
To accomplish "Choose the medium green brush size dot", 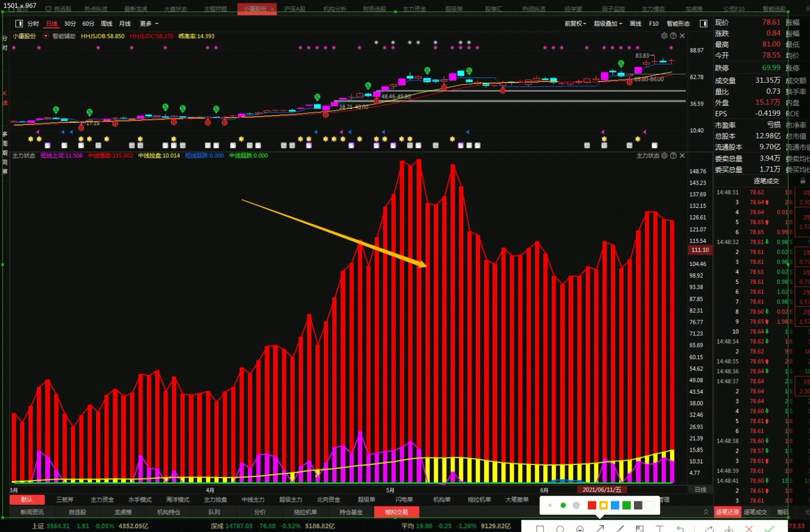I will 563,505.
